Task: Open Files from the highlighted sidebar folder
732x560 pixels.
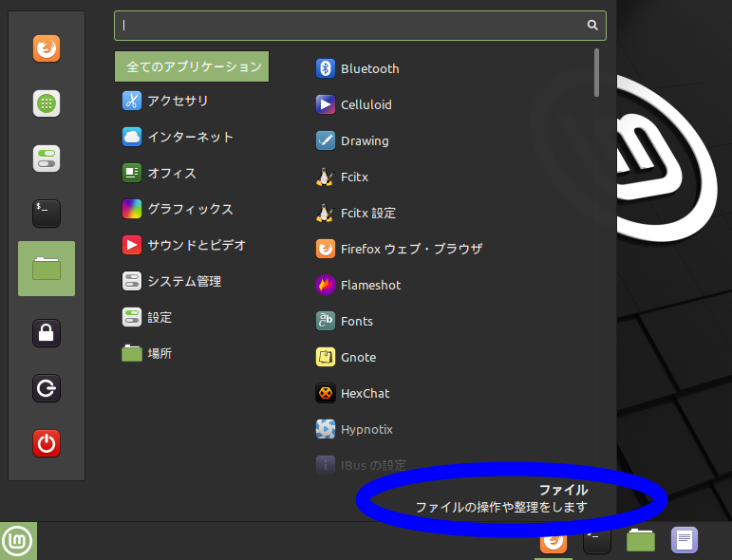Action: point(47,269)
